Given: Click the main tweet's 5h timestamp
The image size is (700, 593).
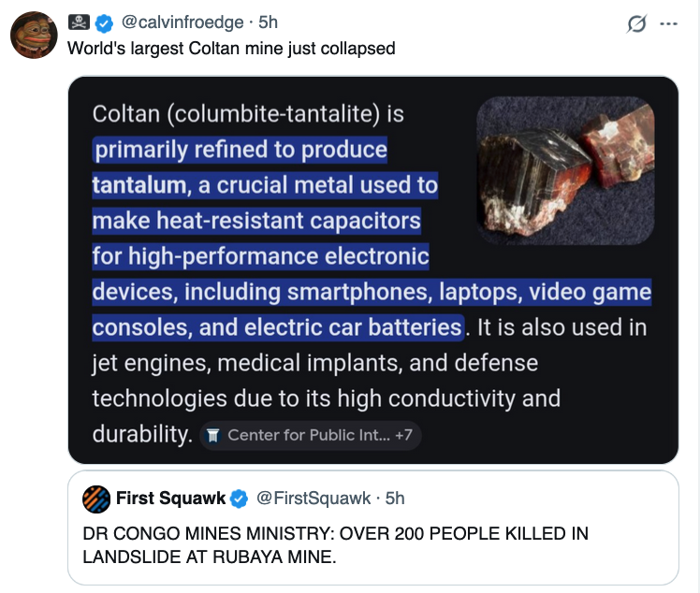Looking at the screenshot, I should pos(268,22).
